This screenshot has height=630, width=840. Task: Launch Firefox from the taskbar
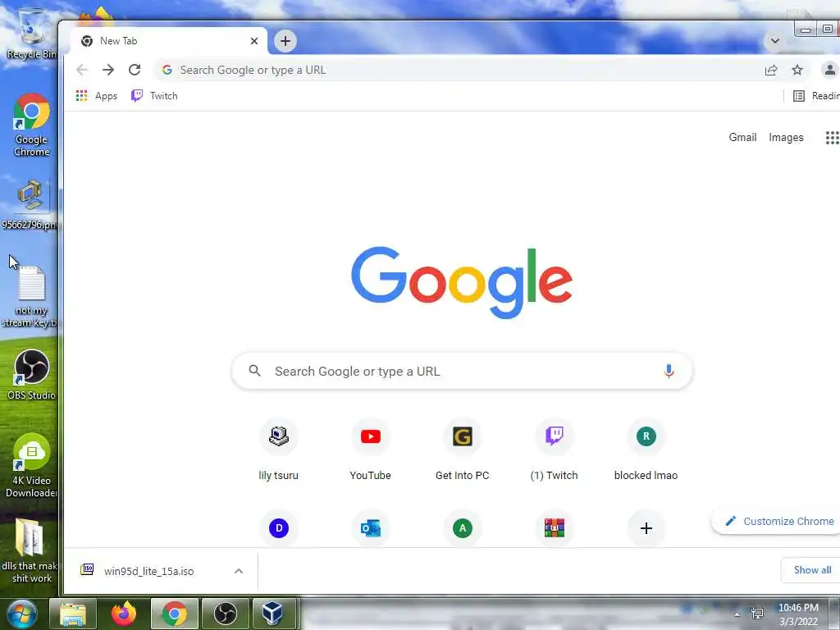(x=124, y=614)
